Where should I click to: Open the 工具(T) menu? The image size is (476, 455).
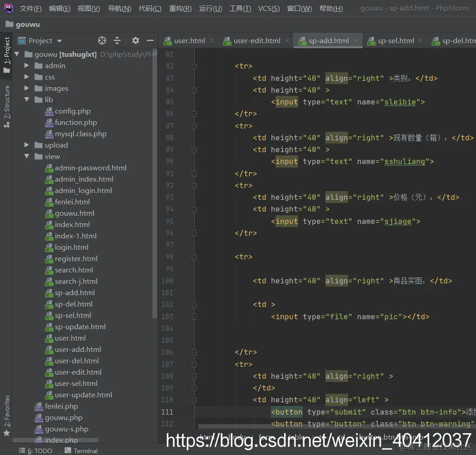point(240,9)
